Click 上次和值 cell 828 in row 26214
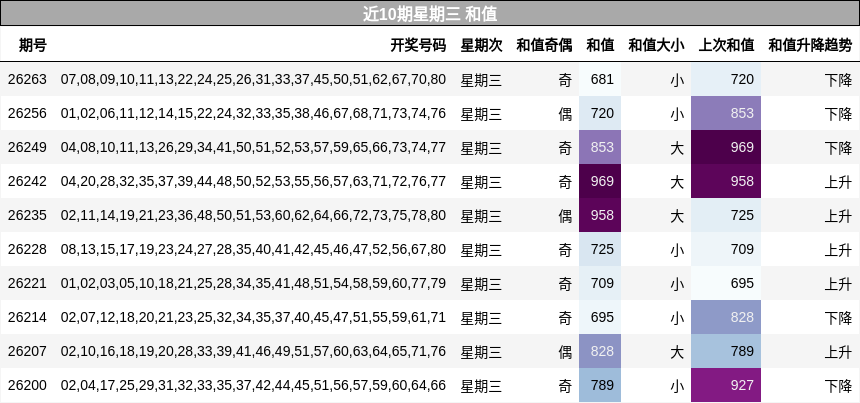 [726, 317]
